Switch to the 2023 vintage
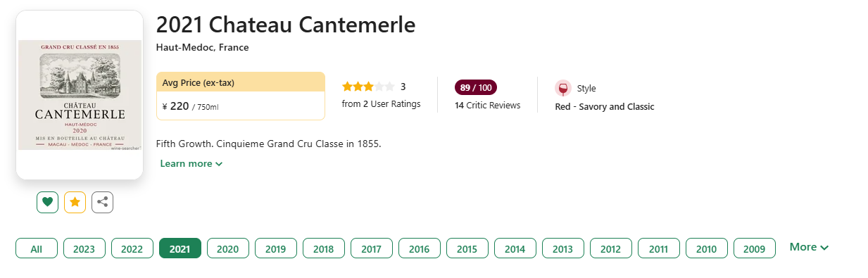 coord(84,248)
